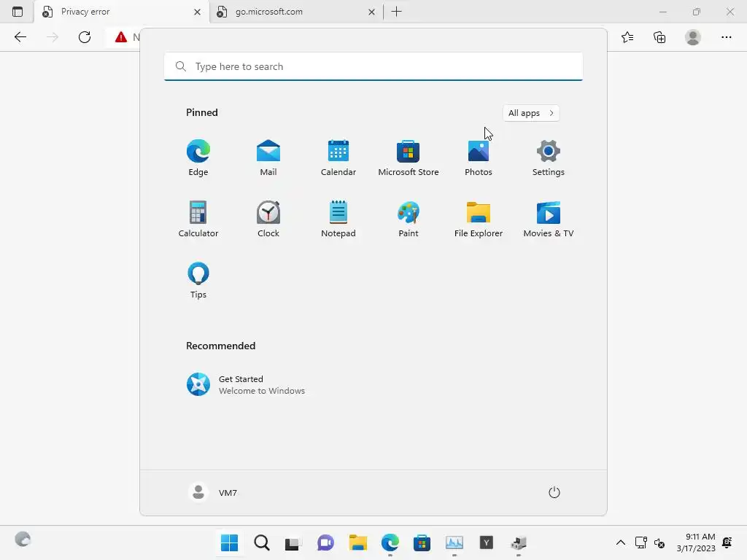Close the Privacy error tab
Image resolution: width=747 pixels, height=560 pixels.
tap(197, 12)
